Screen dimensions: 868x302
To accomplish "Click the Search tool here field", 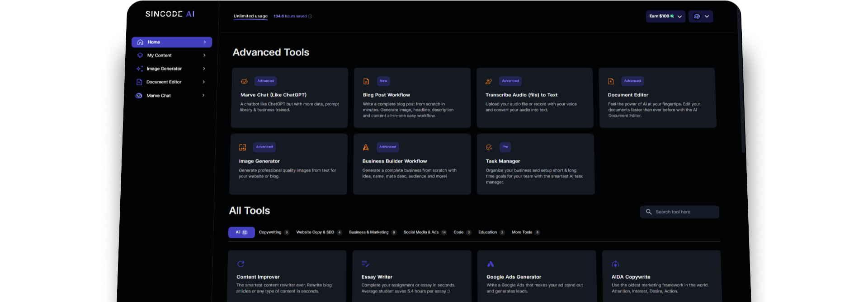I will [x=679, y=212].
